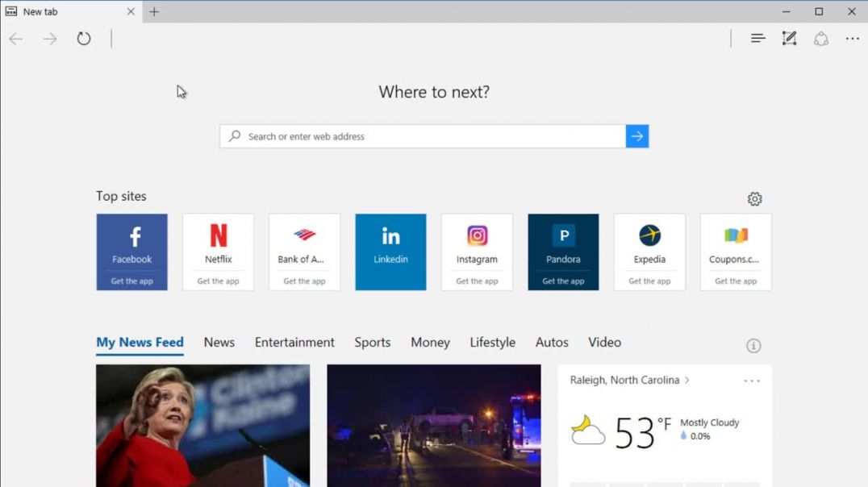Click Get the app under Bank of America
The image size is (868, 487).
tap(304, 281)
